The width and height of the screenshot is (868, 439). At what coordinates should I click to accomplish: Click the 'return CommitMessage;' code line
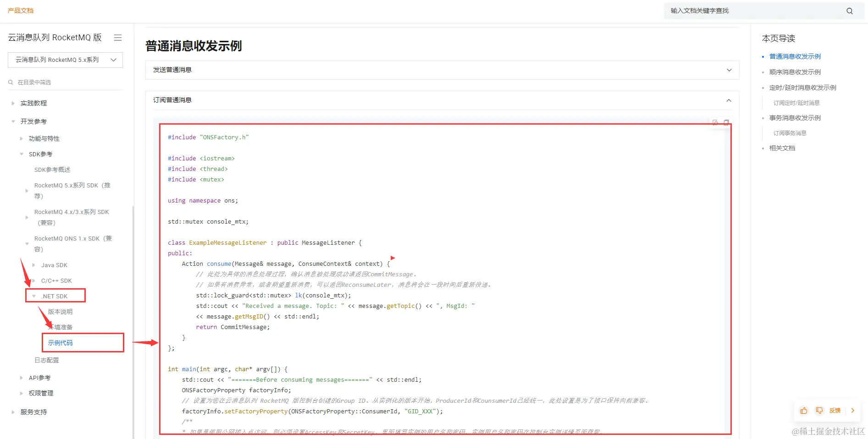click(x=233, y=327)
